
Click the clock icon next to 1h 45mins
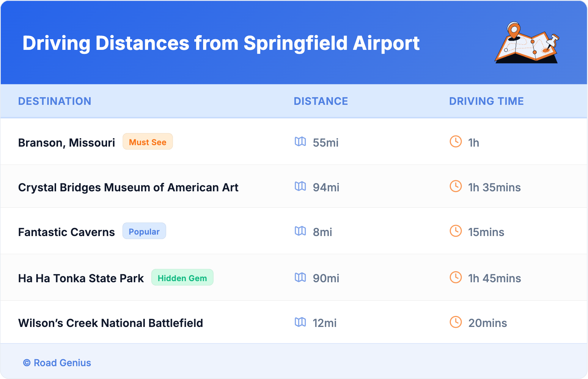pyautogui.click(x=456, y=277)
